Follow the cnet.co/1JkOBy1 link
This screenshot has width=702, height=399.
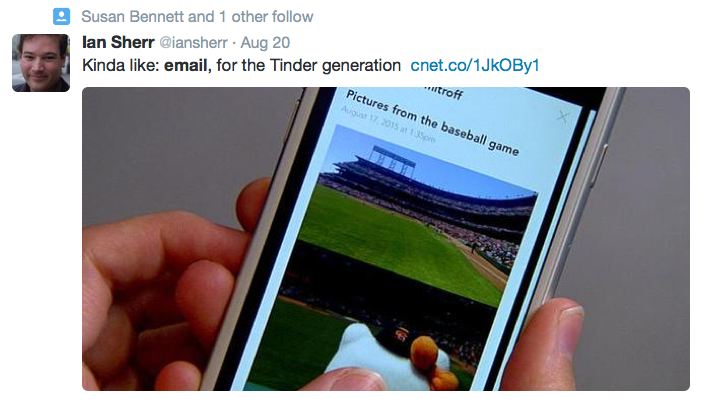pyautogui.click(x=475, y=65)
